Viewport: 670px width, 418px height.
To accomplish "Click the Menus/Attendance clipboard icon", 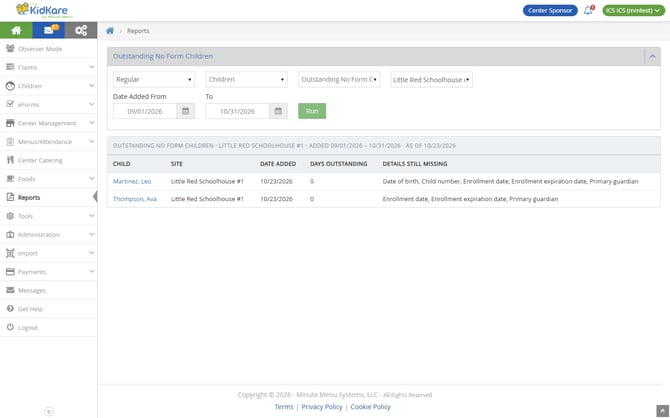I will (x=10, y=141).
